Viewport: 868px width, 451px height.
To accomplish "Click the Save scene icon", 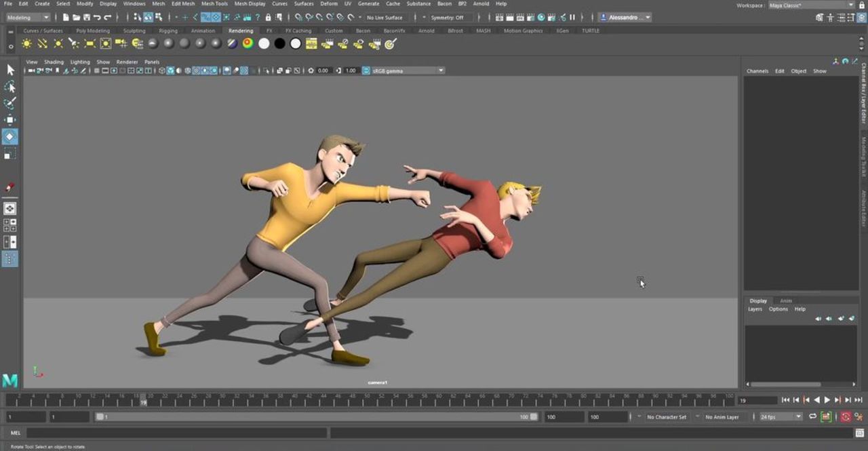I will click(x=86, y=17).
